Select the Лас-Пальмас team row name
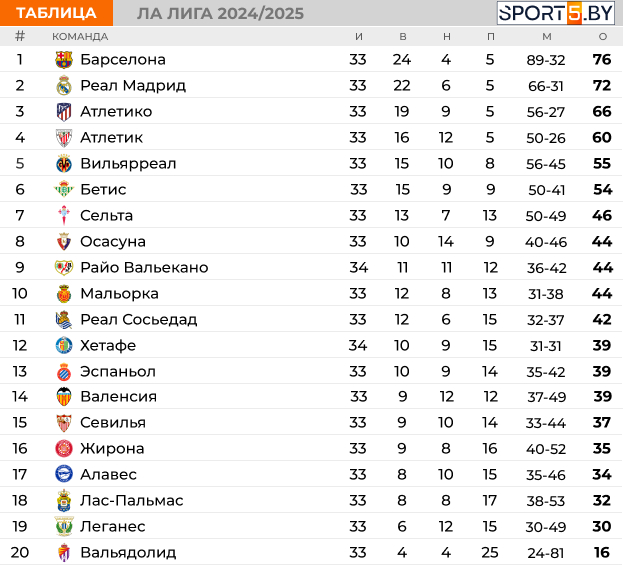 click(132, 500)
